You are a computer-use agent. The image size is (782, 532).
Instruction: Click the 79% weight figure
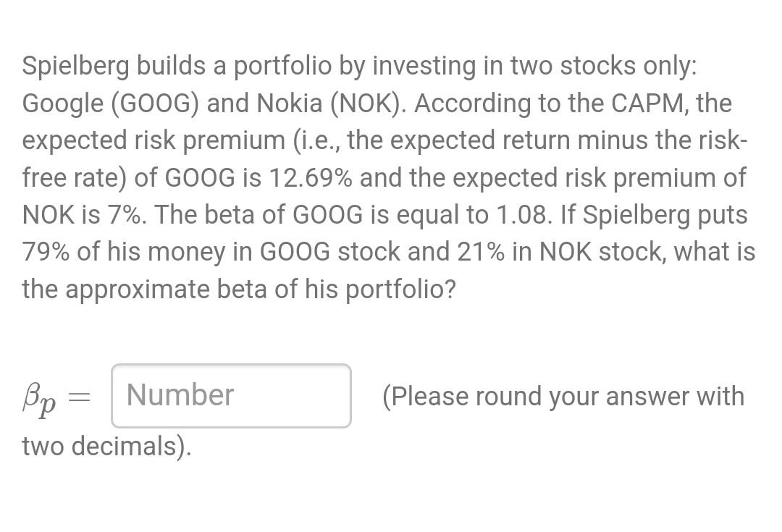click(46, 252)
